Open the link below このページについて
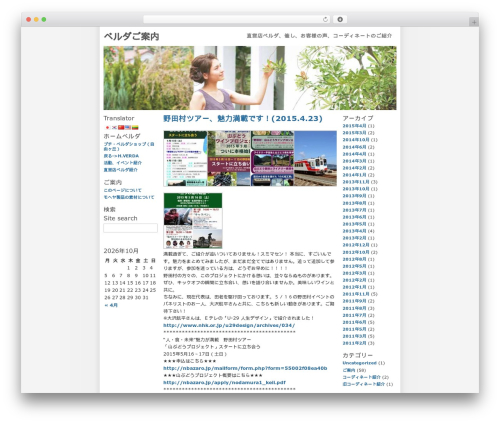 pos(129,197)
